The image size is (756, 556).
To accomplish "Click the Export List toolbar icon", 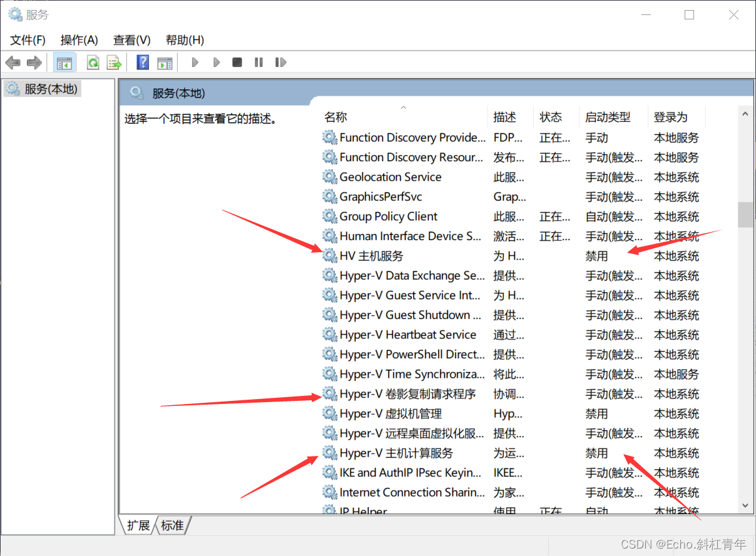I will tap(113, 63).
